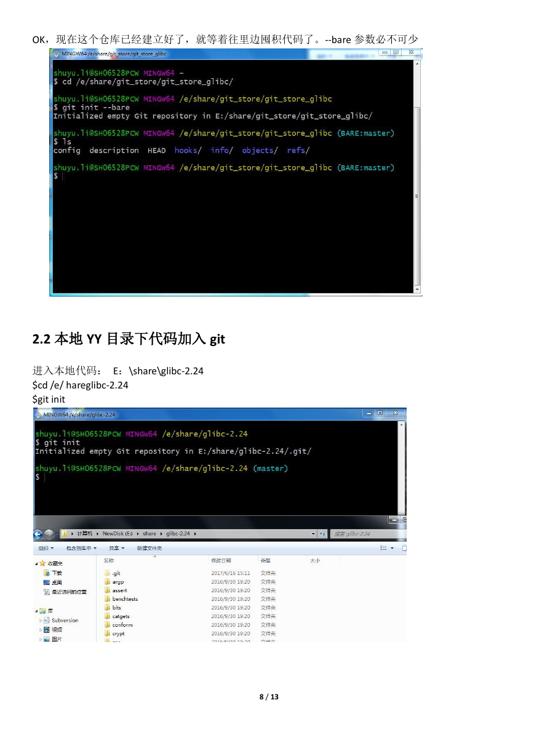The image size is (534, 756).
Task: Open the 组织 dropdown menu
Action: click(x=46, y=548)
